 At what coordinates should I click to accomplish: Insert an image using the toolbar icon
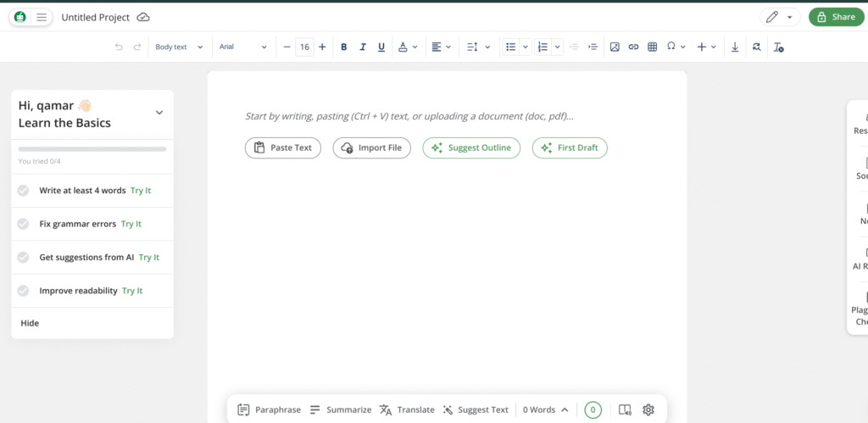[x=615, y=47]
